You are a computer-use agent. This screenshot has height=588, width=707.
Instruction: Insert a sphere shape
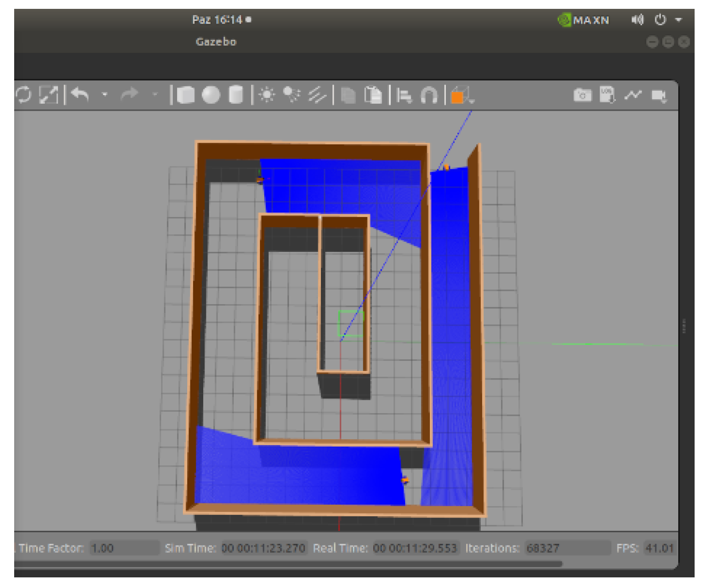(x=211, y=95)
